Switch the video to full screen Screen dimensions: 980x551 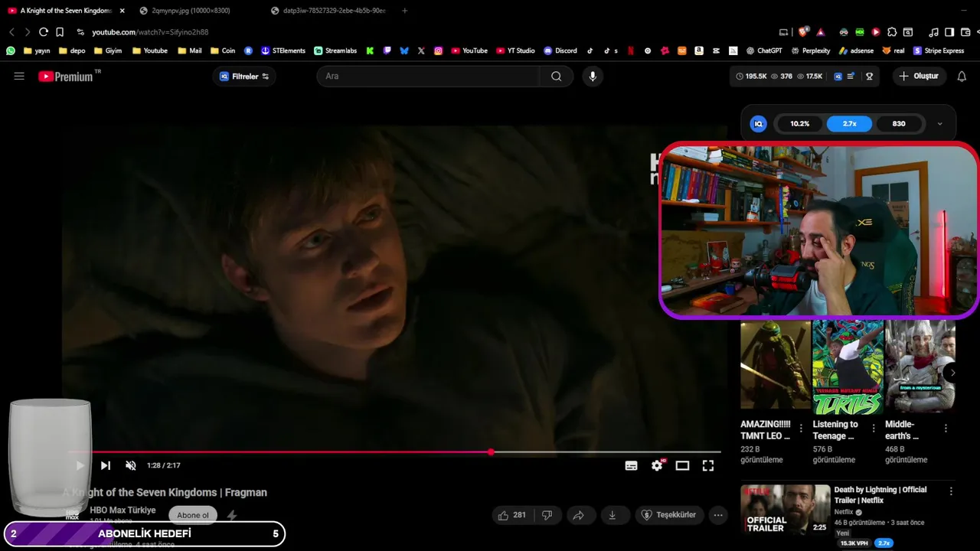click(x=708, y=465)
